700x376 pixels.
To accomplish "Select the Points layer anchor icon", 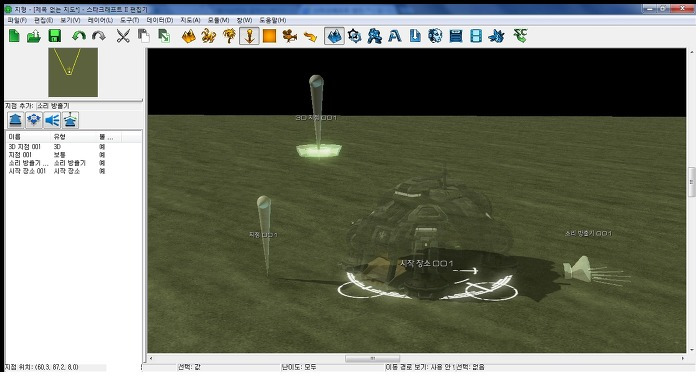I will coord(249,36).
